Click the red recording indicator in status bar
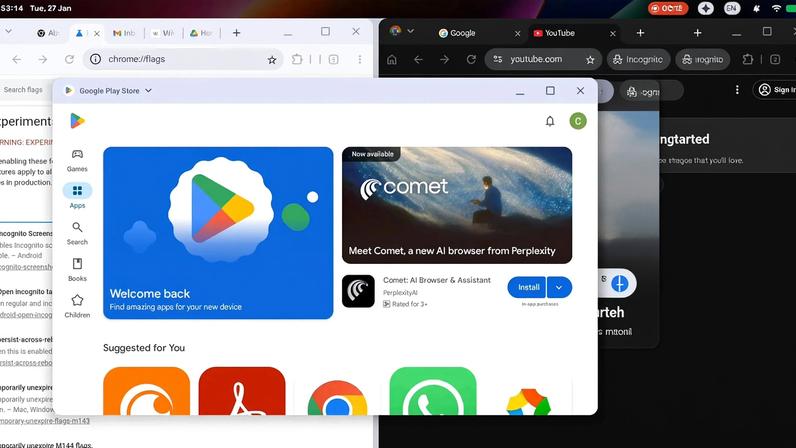Viewport: 796px width, 448px height. pyautogui.click(x=668, y=8)
